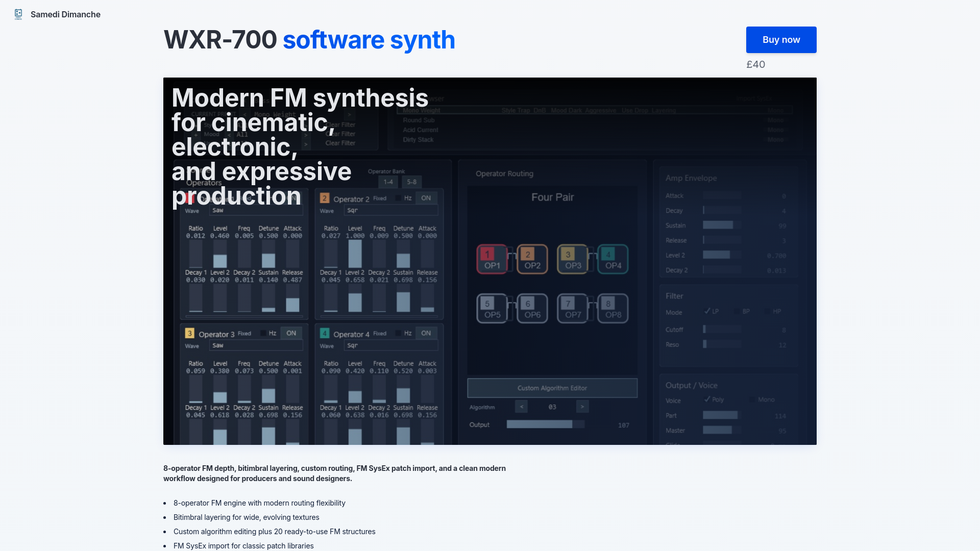Open Operator 2 Wave dropdown
Screen dimensions: 980x551
[391, 210]
